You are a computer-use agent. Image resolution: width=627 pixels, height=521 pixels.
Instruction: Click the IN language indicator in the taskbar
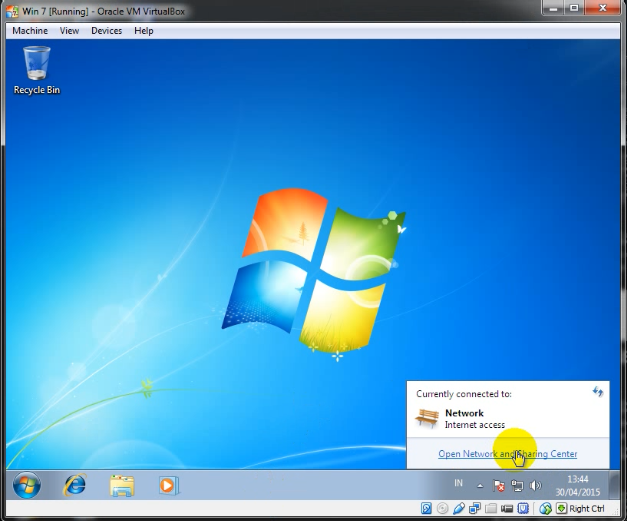pyautogui.click(x=458, y=483)
